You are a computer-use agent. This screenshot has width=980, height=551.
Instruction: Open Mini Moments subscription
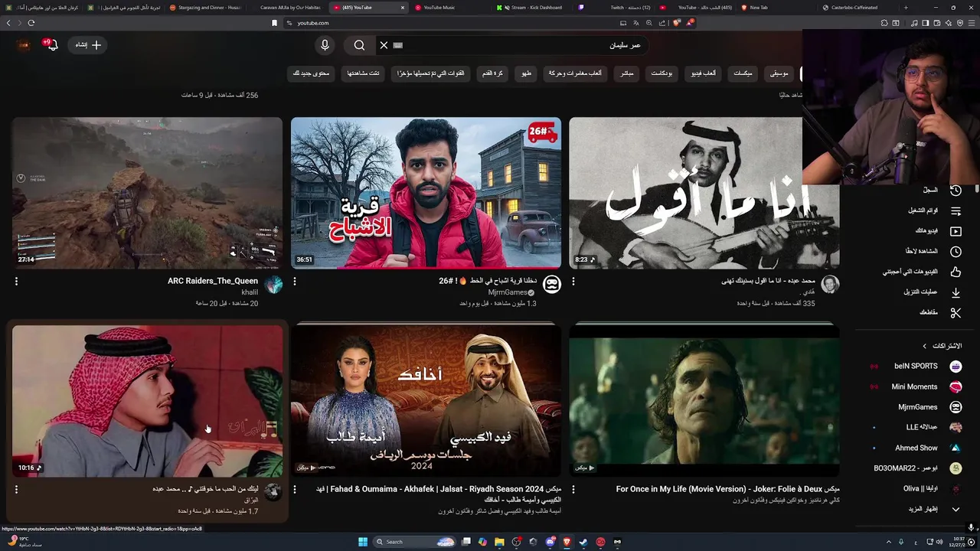click(x=916, y=386)
